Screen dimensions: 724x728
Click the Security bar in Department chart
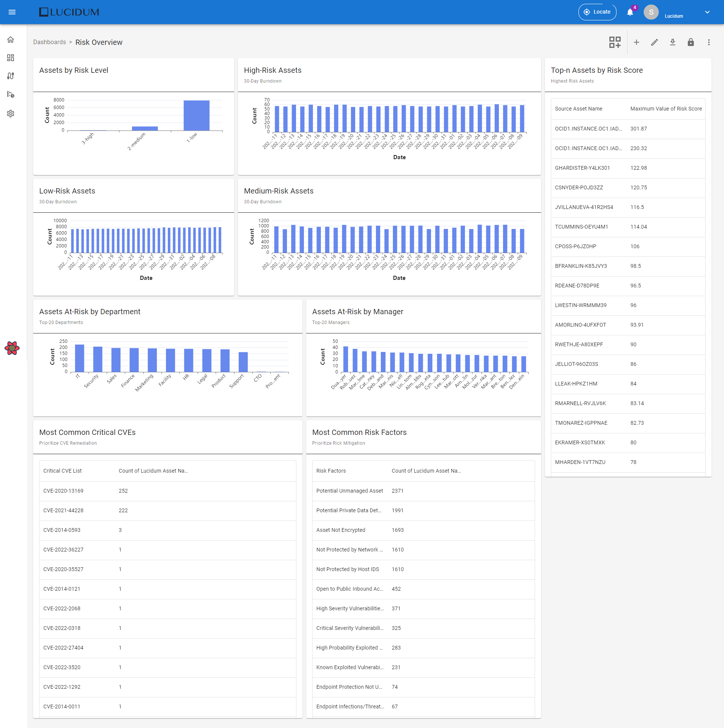point(98,359)
